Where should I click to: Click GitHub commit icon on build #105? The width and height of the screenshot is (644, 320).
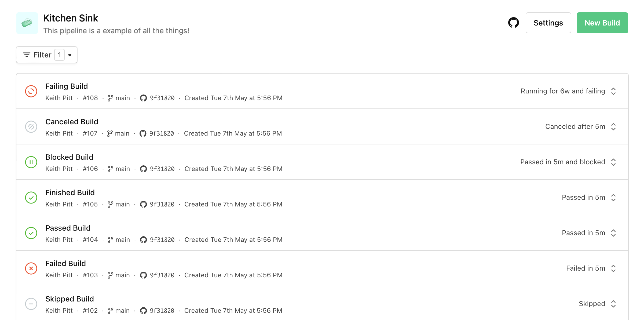[143, 205]
